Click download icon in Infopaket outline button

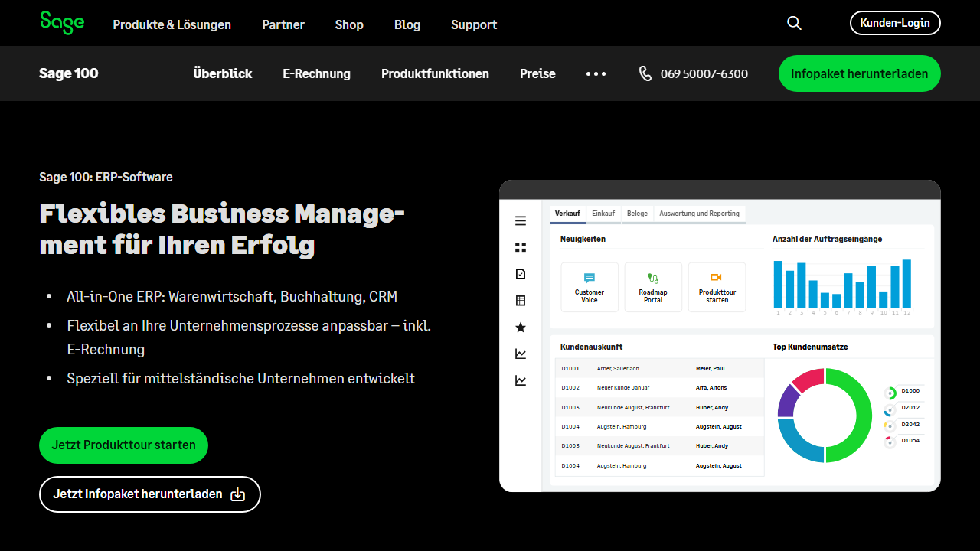[x=238, y=494]
